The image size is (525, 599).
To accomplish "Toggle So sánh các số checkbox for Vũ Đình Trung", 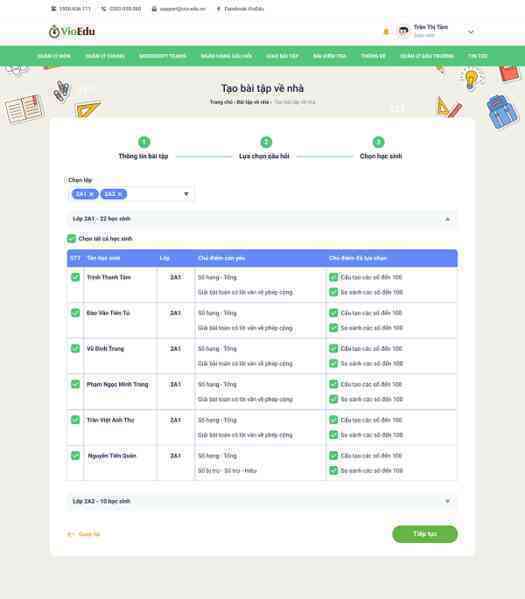I will pos(334,364).
